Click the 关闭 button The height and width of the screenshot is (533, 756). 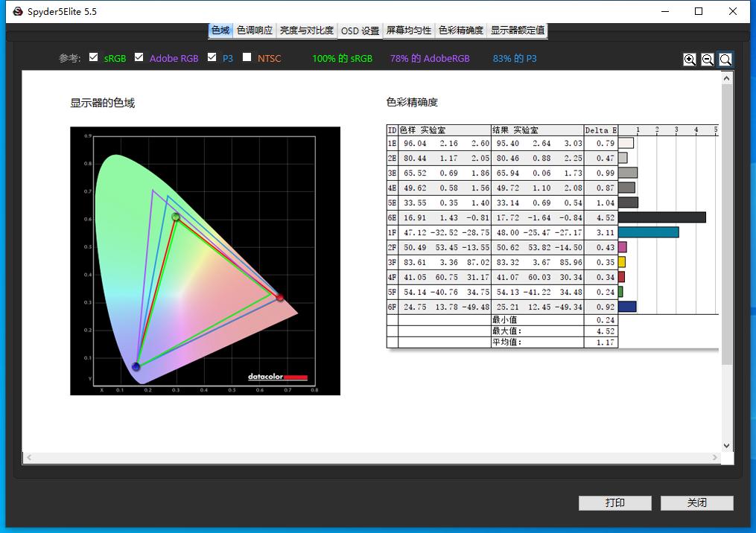[696, 503]
